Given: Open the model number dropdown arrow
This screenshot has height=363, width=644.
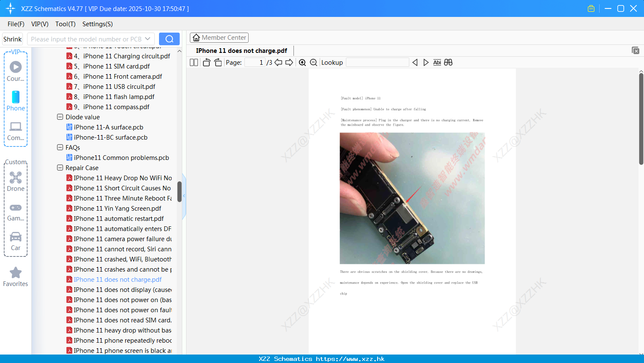Looking at the screenshot, I should tap(148, 39).
